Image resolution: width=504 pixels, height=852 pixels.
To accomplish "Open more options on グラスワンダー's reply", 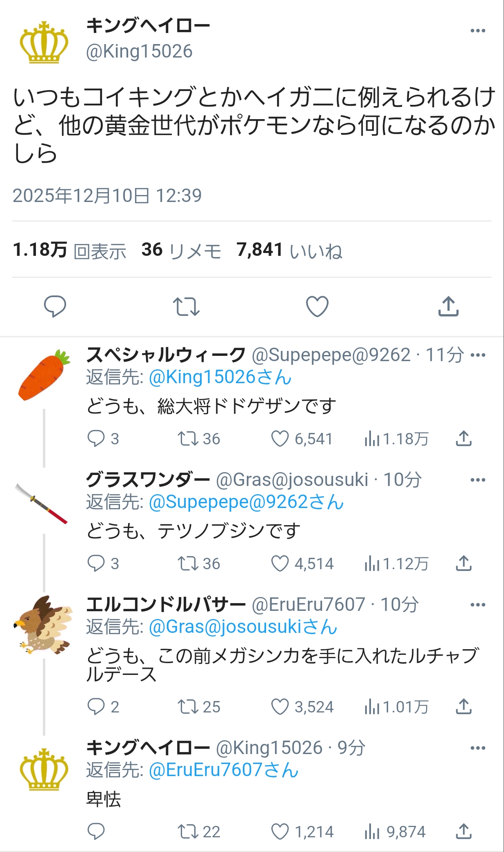I will pos(478,480).
